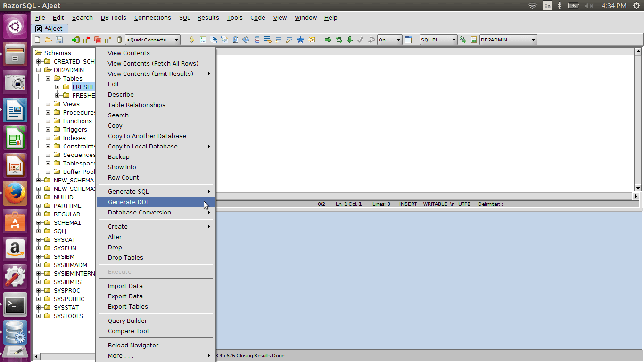Image resolution: width=644 pixels, height=362 pixels.
Task: Launch Firefox from the dock
Action: (16, 193)
